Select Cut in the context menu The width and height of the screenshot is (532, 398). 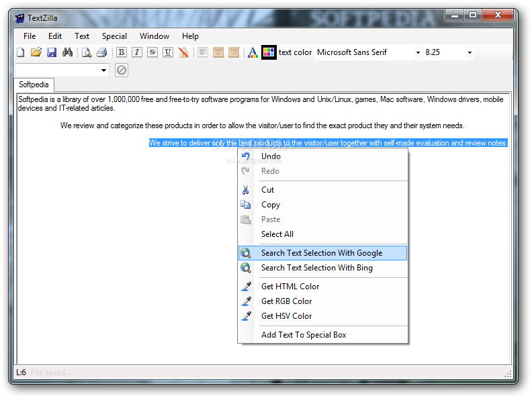click(x=322, y=190)
